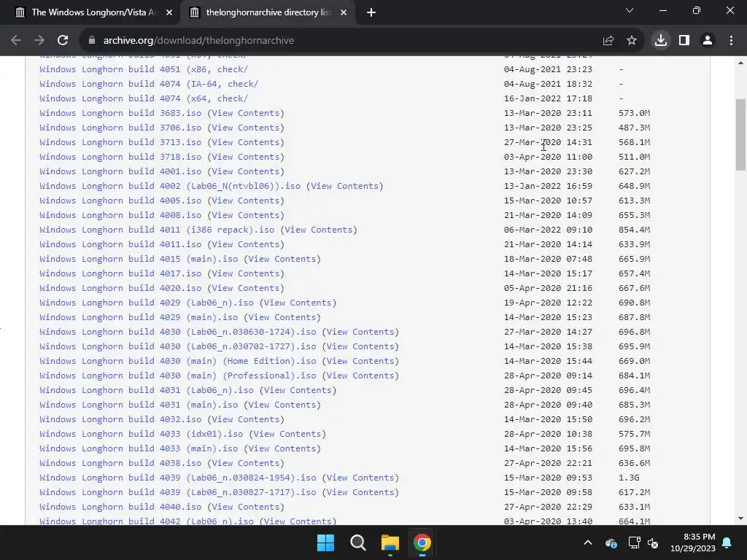Click the muted volume tray icon
Viewport: 747px width, 560px height.
click(x=653, y=542)
